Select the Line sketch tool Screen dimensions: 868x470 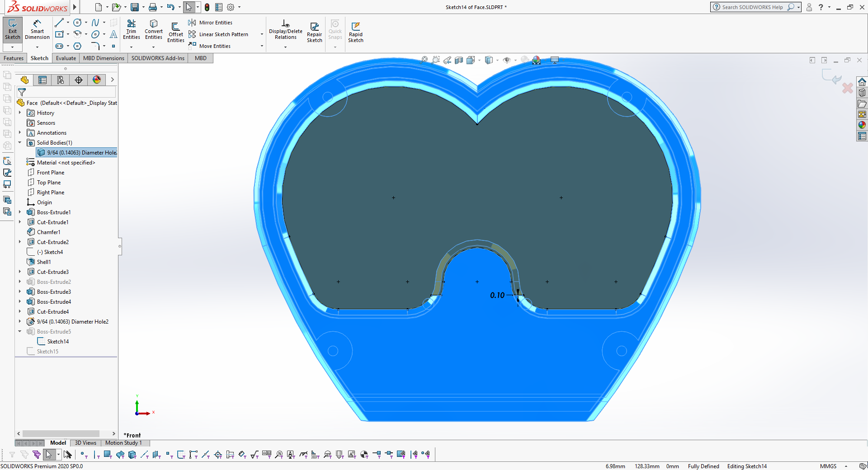[59, 23]
